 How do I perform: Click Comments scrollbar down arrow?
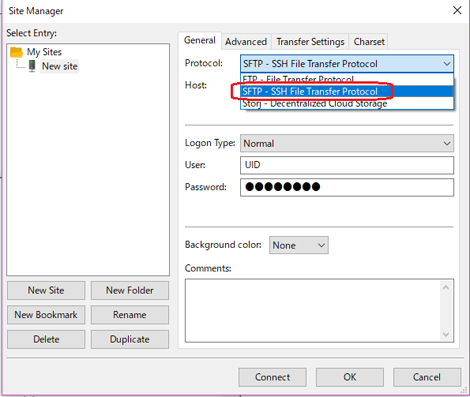(x=446, y=334)
